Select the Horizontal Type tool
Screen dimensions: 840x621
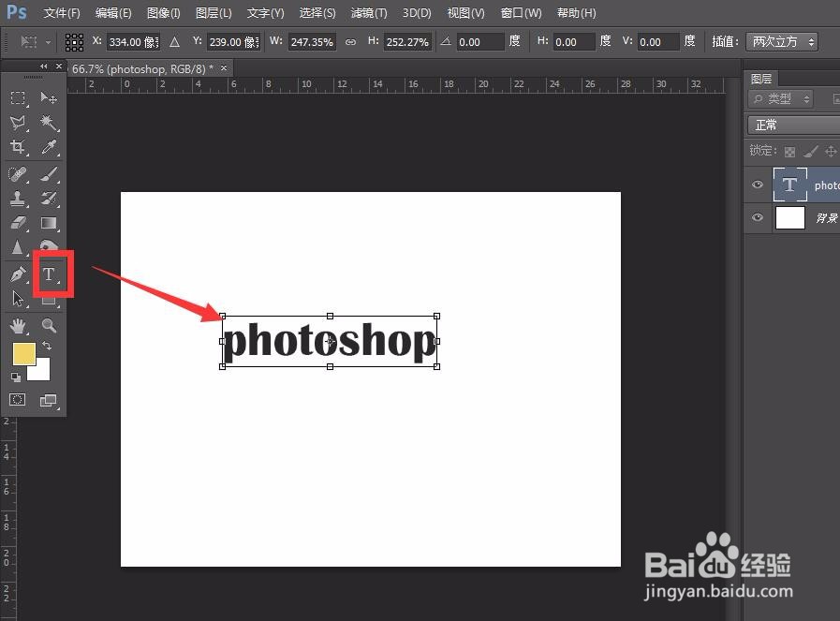pyautogui.click(x=49, y=274)
